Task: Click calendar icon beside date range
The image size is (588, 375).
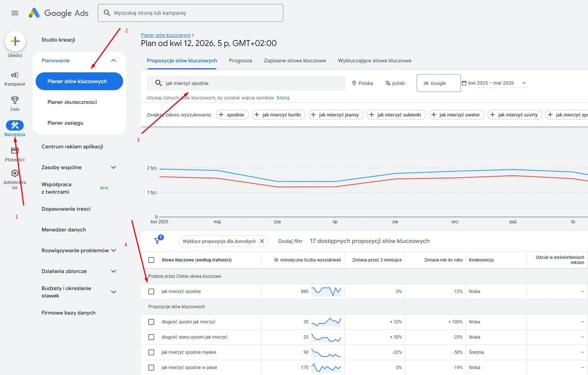Action: pos(464,83)
